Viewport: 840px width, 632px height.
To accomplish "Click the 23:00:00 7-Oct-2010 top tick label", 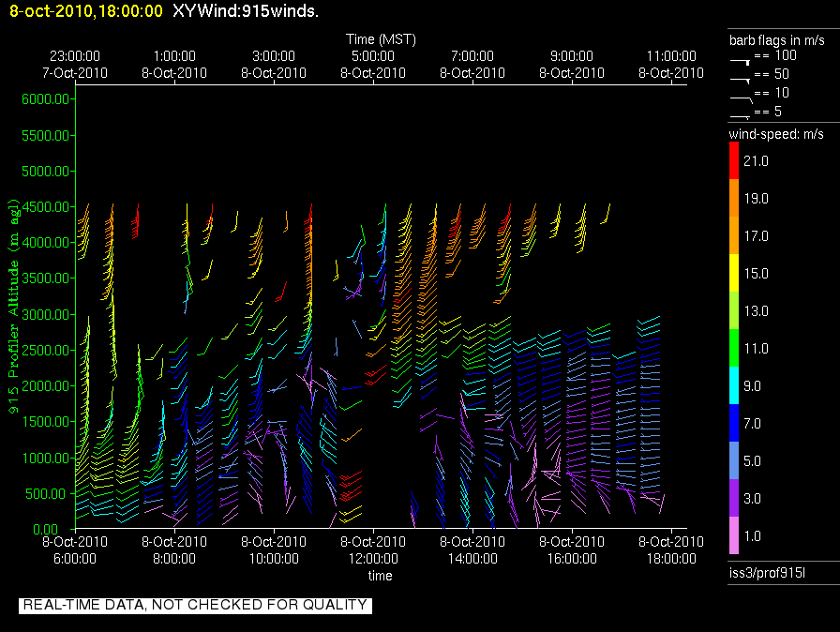I will 75,65.
